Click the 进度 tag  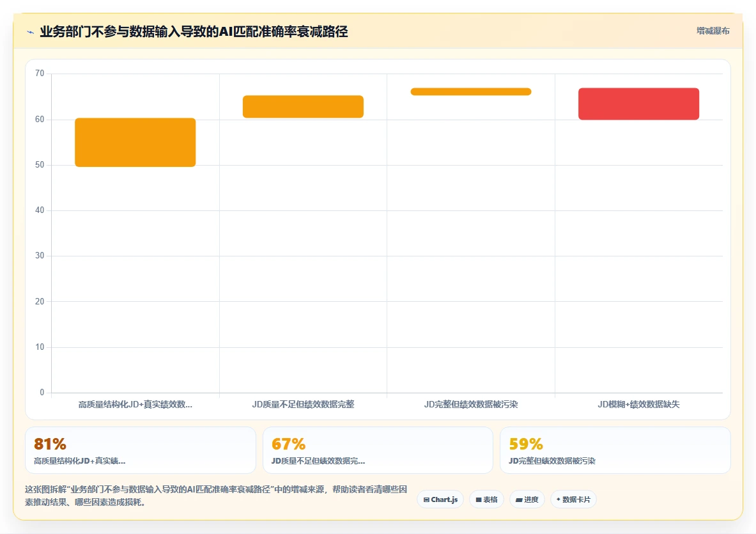pos(527,499)
